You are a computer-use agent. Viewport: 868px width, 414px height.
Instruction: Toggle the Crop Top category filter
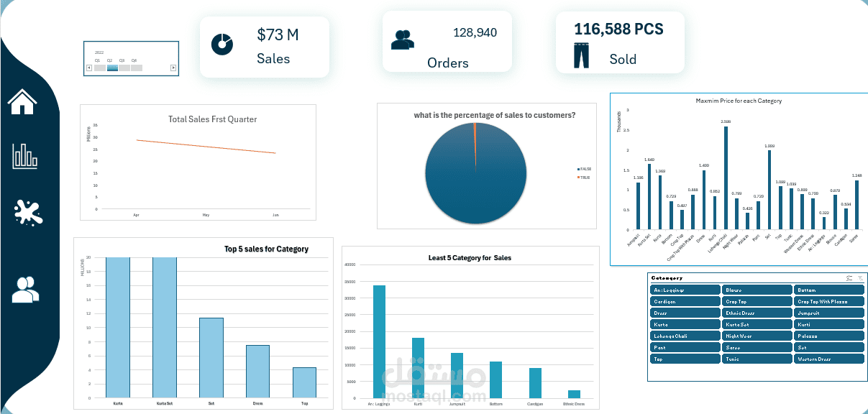pyautogui.click(x=757, y=301)
